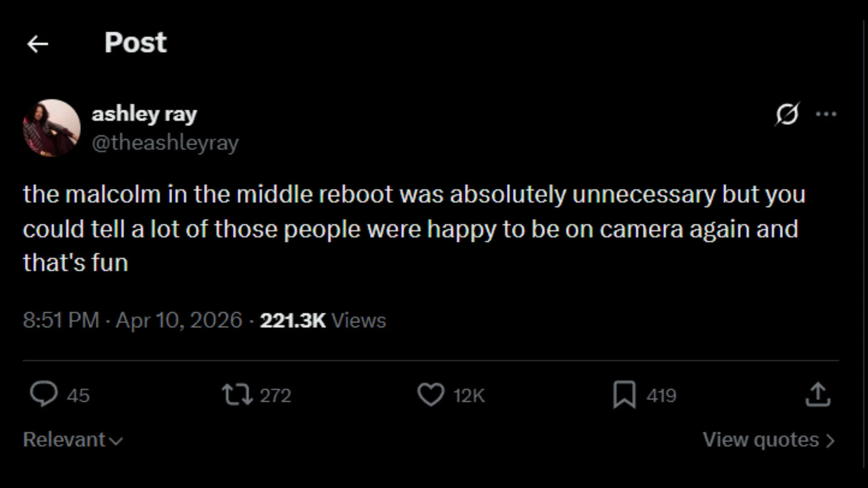Click the 272 repost count
This screenshot has height=488, width=868.
pyautogui.click(x=275, y=395)
